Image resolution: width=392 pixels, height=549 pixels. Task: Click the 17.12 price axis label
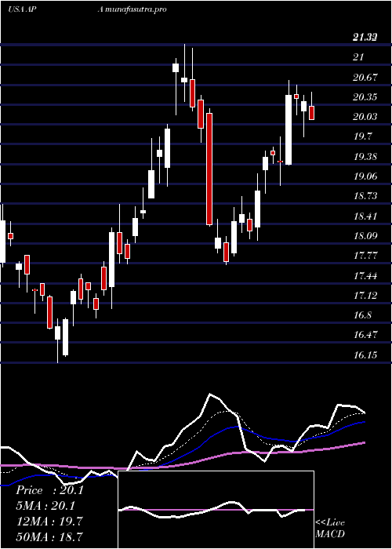(x=365, y=296)
